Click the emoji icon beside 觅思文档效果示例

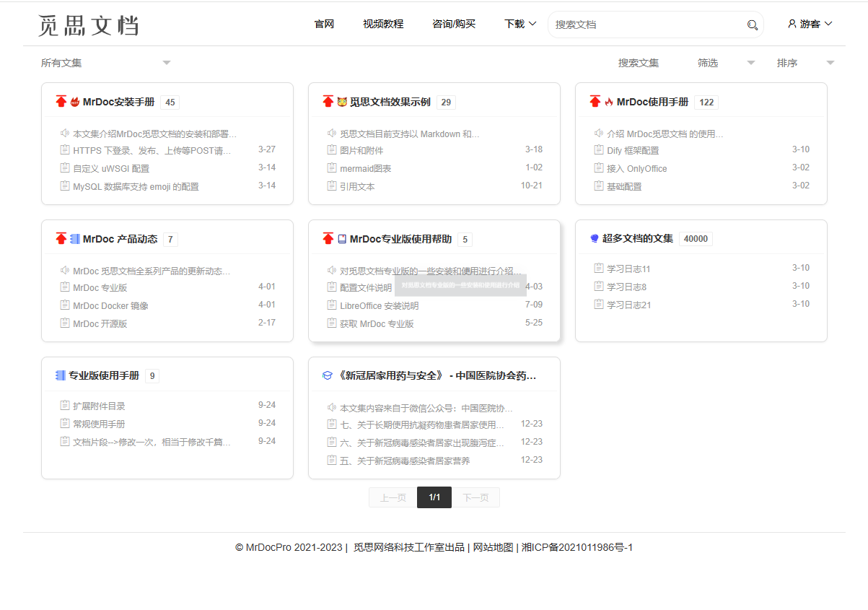point(342,102)
